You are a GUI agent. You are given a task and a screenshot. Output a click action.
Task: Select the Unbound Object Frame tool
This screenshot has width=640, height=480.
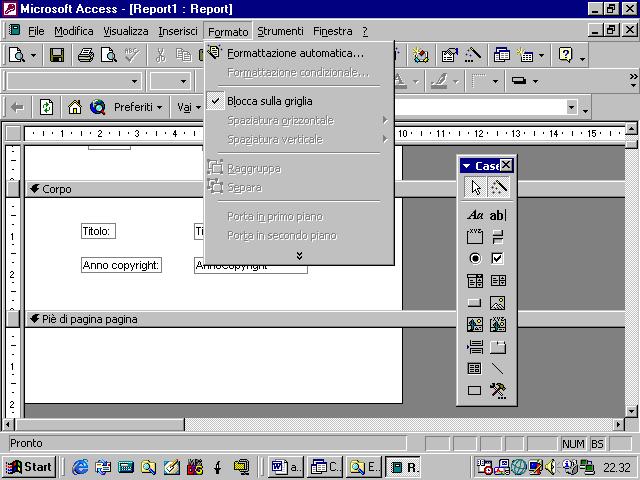475,324
